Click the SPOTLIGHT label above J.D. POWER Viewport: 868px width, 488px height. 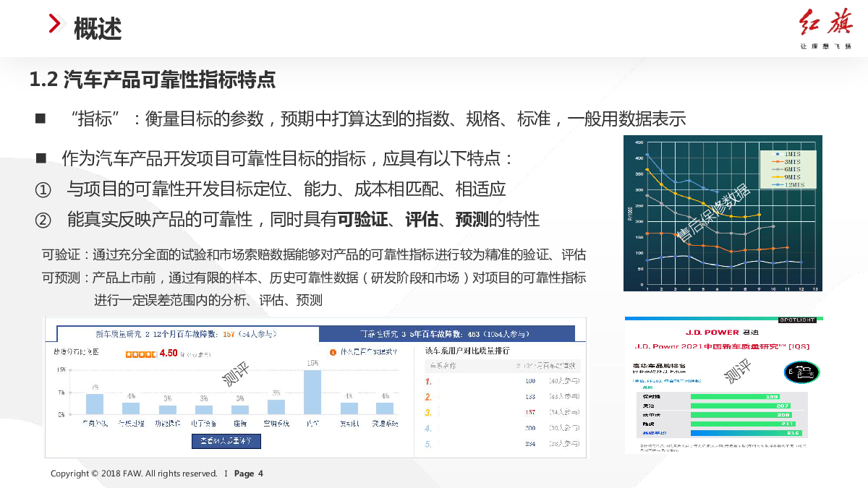point(799,320)
